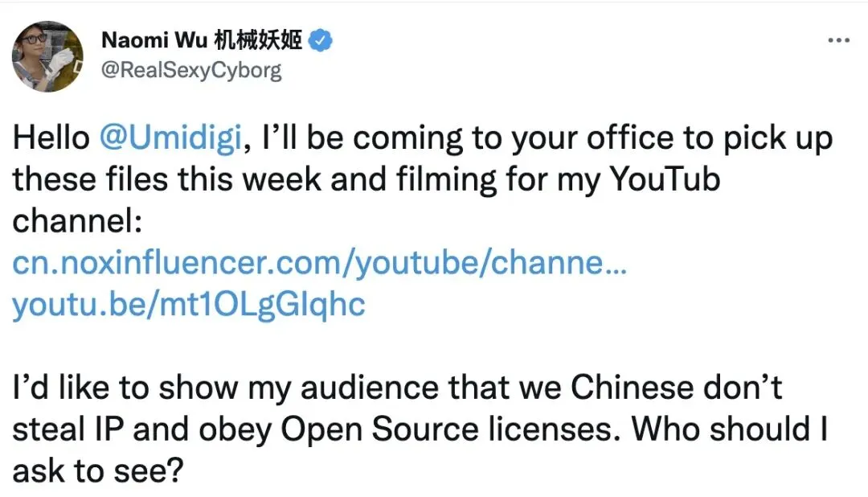This screenshot has height=497, width=868.
Task: Open the three-dot more options menu
Action: tap(838, 40)
